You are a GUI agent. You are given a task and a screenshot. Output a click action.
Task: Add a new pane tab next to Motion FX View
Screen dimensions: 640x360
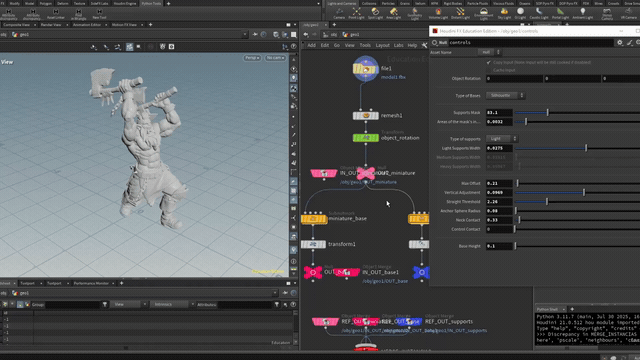click(150, 25)
